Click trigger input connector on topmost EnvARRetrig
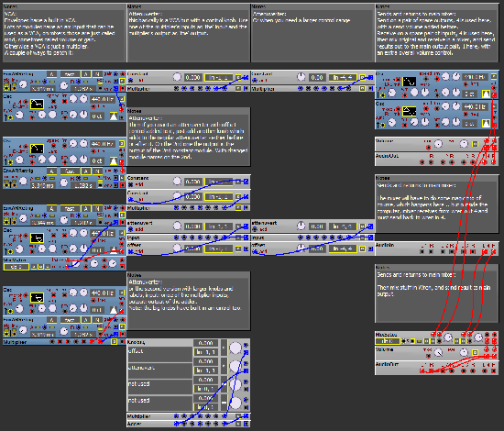 [5, 87]
